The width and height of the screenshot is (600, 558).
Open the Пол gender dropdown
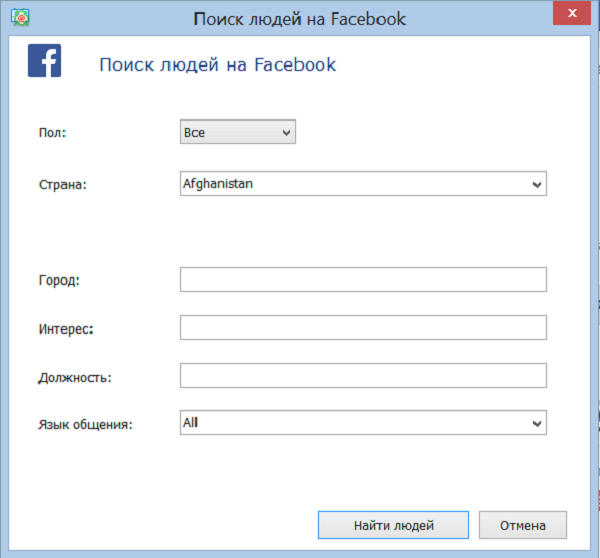coord(238,132)
